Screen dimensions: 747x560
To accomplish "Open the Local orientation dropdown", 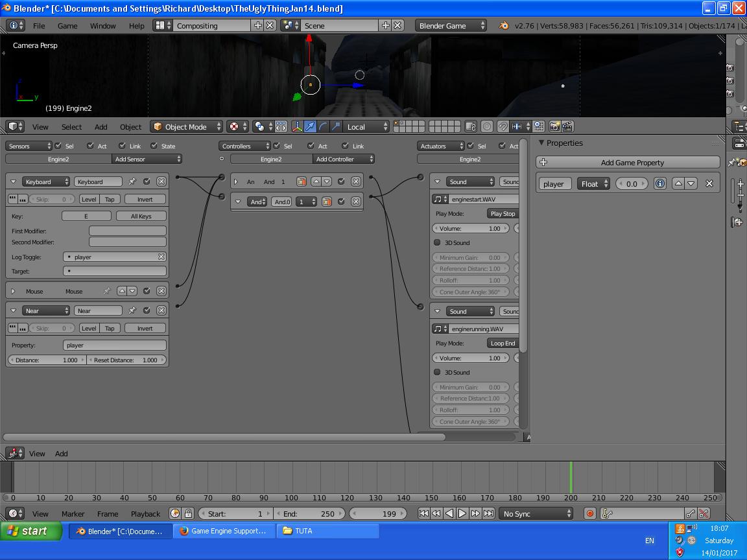I will (x=366, y=126).
